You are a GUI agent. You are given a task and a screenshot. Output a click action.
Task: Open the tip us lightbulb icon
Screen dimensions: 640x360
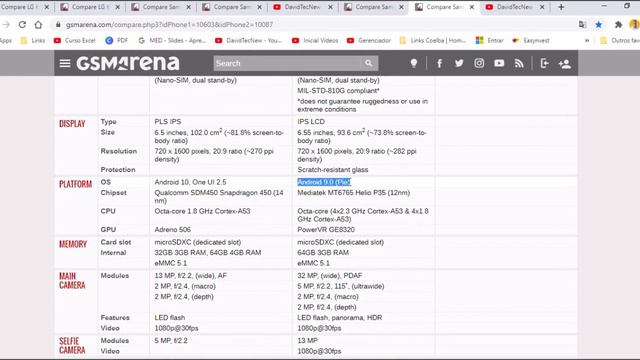pyautogui.click(x=414, y=63)
